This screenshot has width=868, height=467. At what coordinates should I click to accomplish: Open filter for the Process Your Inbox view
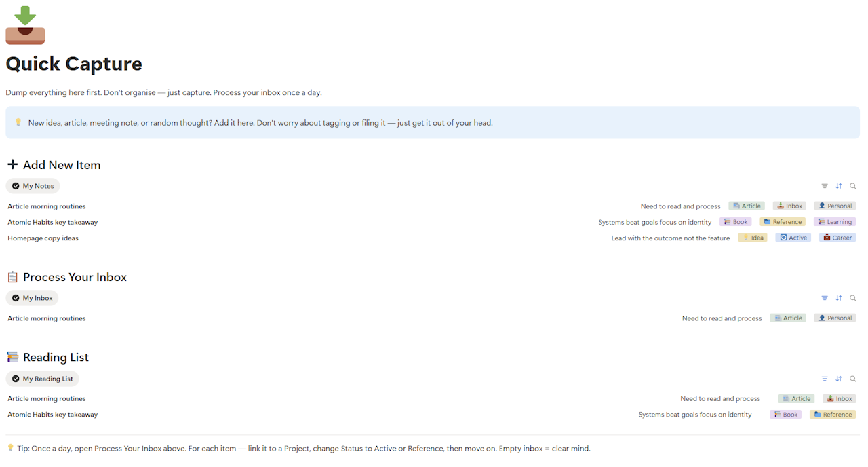click(x=825, y=298)
